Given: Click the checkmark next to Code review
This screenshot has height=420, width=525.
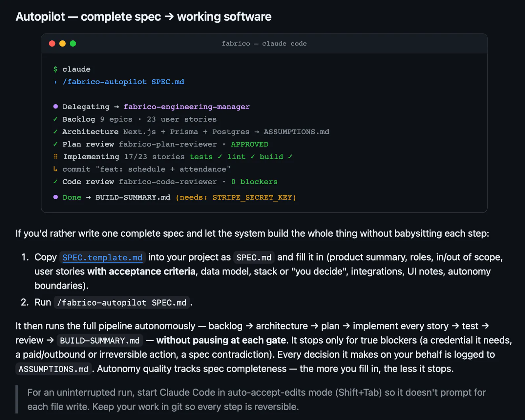Looking at the screenshot, I should pos(55,181).
